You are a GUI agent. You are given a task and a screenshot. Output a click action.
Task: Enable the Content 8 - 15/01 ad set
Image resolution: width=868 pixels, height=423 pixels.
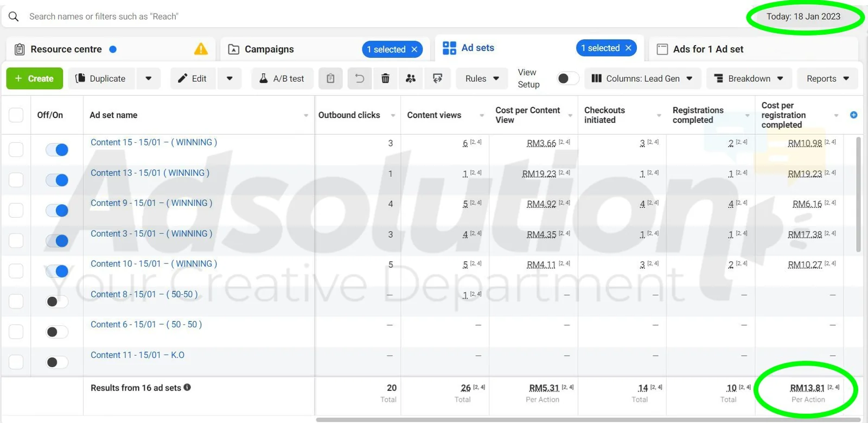57,302
